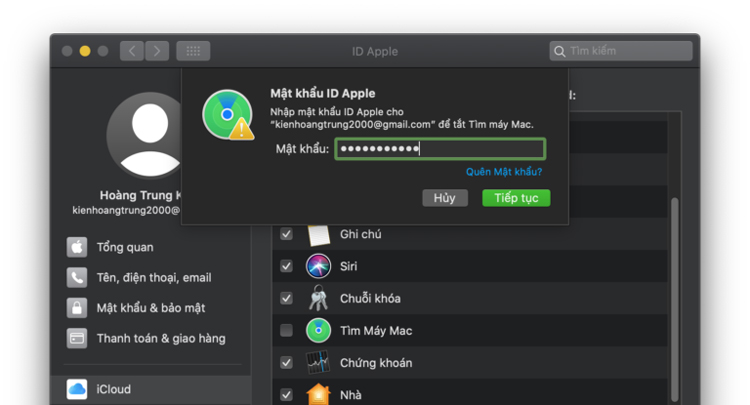Click the Nhà label

[351, 395]
